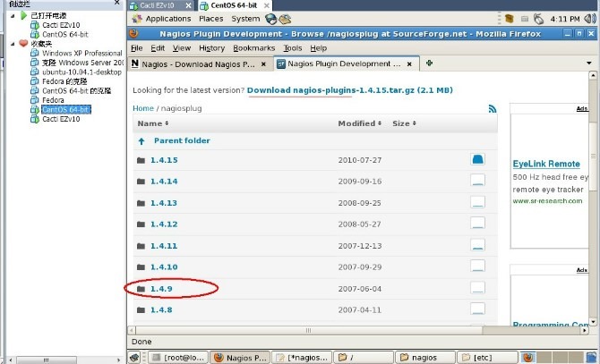The height and width of the screenshot is (364, 600).
Task: Open the Firefox Tools menu
Action: [292, 48]
